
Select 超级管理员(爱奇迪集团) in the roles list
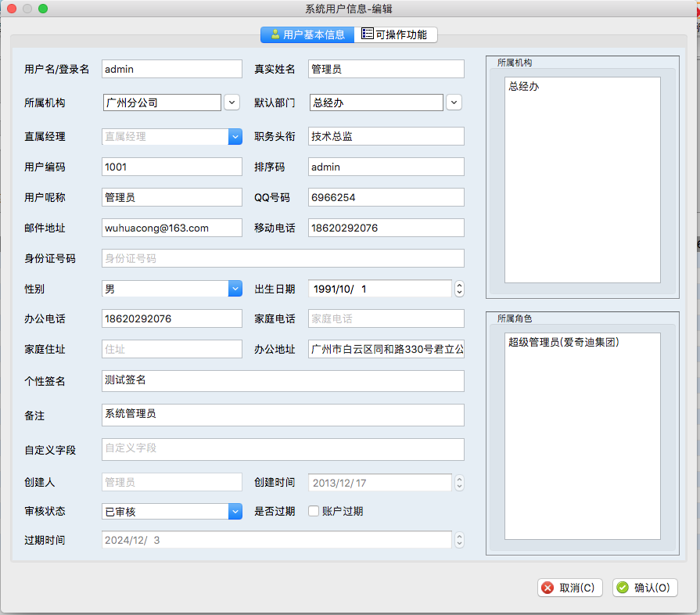pos(563,342)
